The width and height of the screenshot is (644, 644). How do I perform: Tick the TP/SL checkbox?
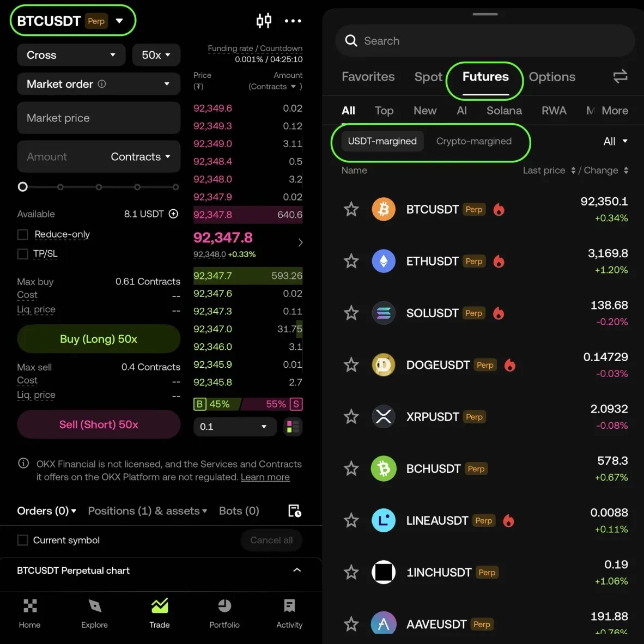[23, 254]
